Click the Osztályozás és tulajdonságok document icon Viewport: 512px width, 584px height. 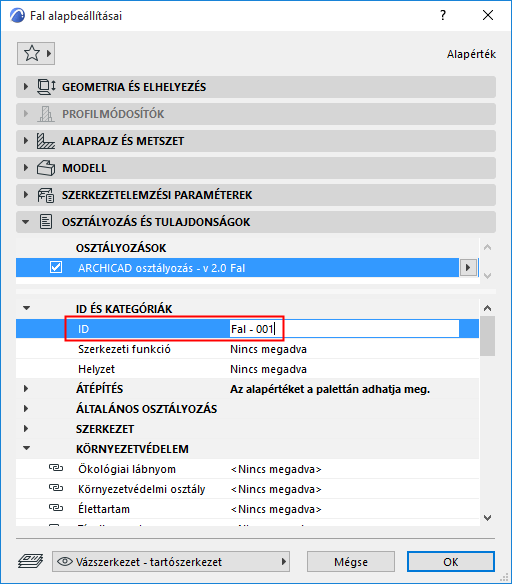tap(46, 222)
